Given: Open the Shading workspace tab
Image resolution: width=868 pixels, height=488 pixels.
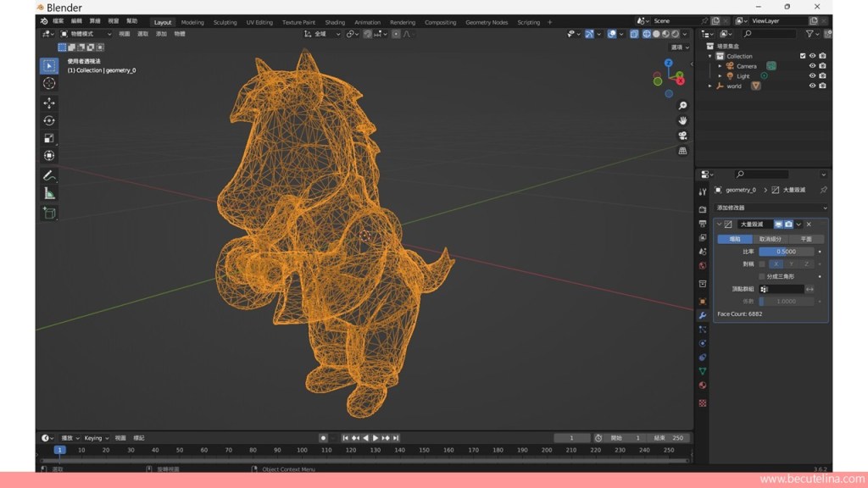Looking at the screenshot, I should [335, 22].
